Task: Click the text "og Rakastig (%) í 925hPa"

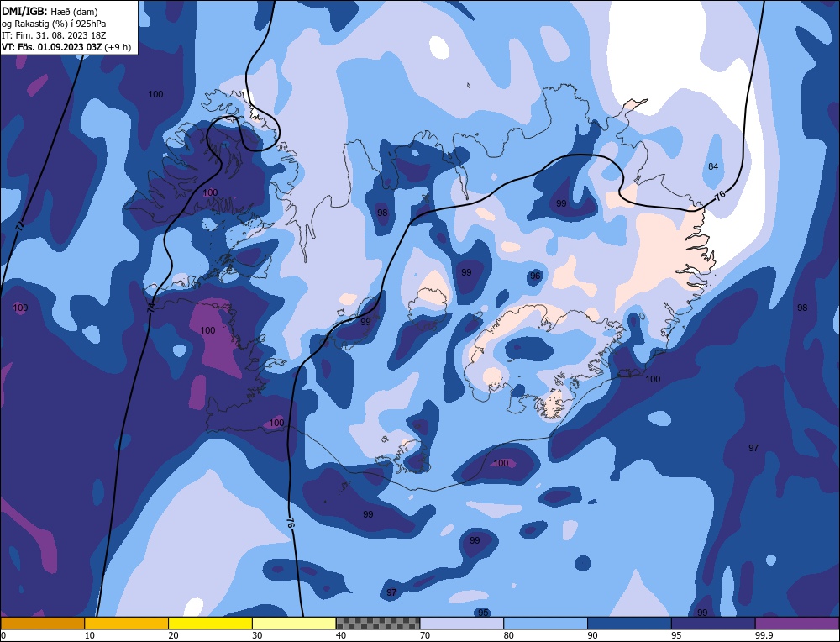Action: pos(54,24)
